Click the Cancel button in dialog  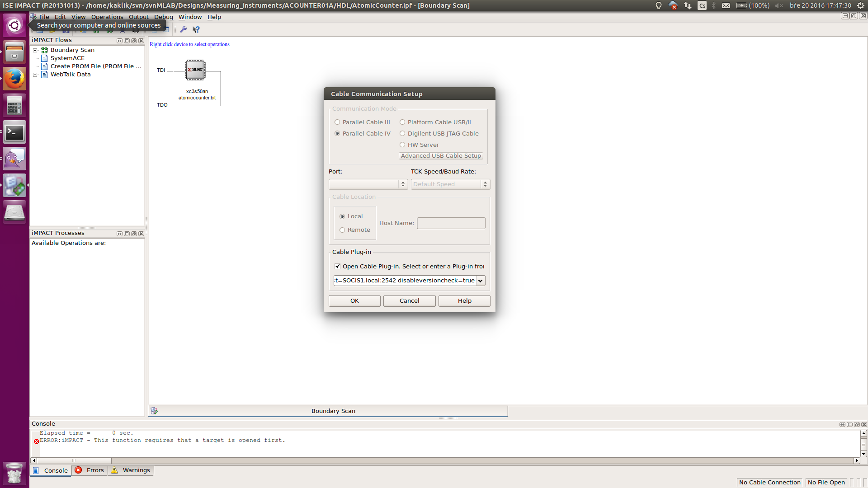[x=409, y=301]
